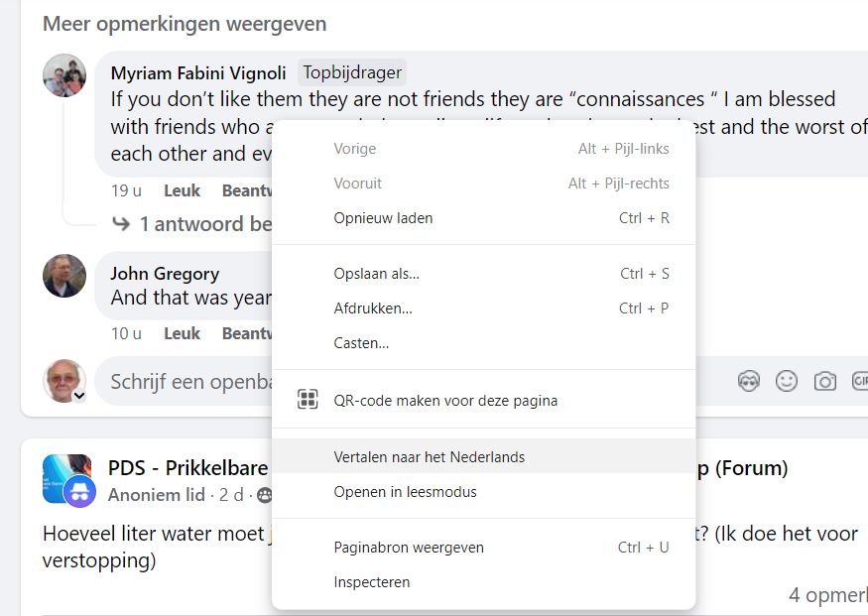Click 'Paginabron weergeven' menu entry

pos(409,548)
